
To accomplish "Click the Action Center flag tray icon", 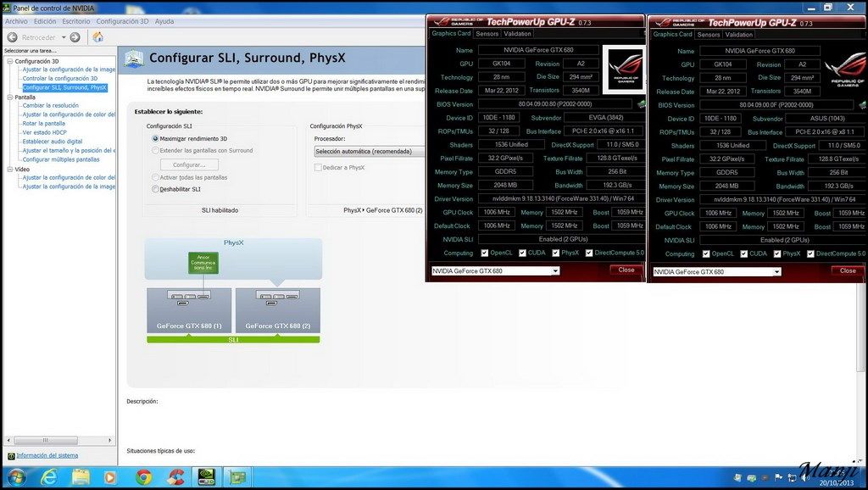I will pyautogui.click(x=778, y=477).
